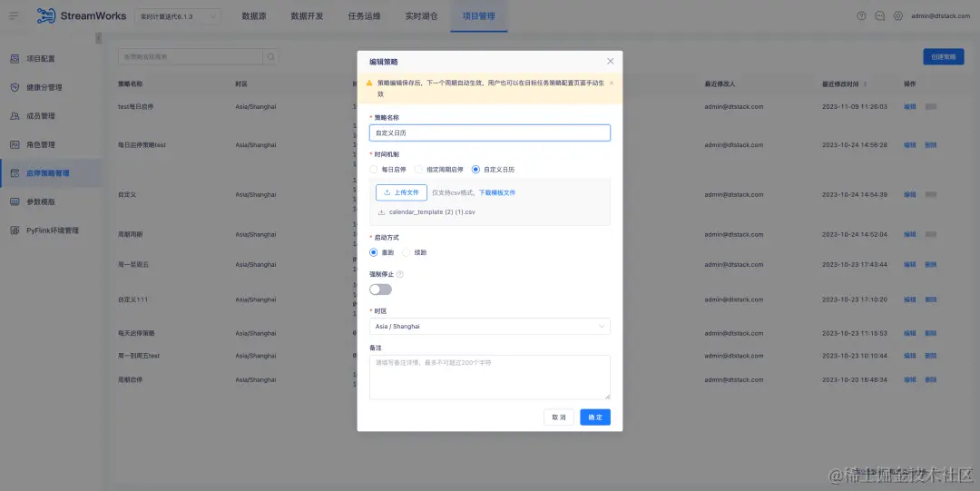The image size is (980, 491).
Task: Select 指定周期启停 radio option
Action: click(x=418, y=170)
